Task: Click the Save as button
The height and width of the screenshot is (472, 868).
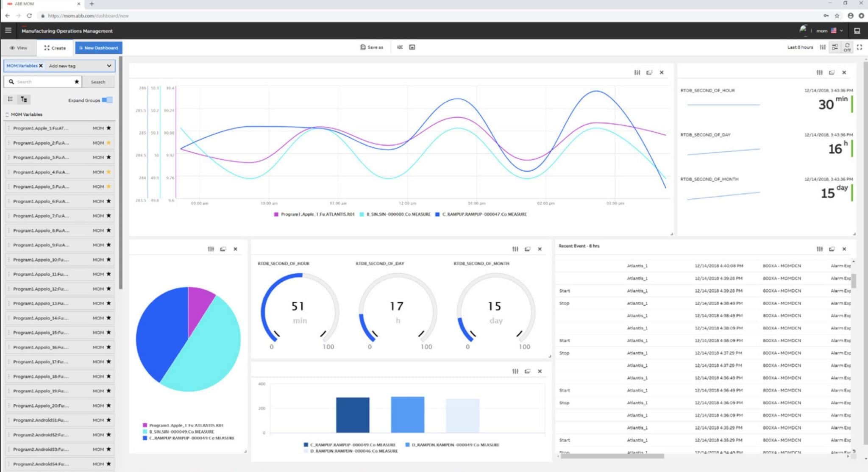Action: pos(371,47)
